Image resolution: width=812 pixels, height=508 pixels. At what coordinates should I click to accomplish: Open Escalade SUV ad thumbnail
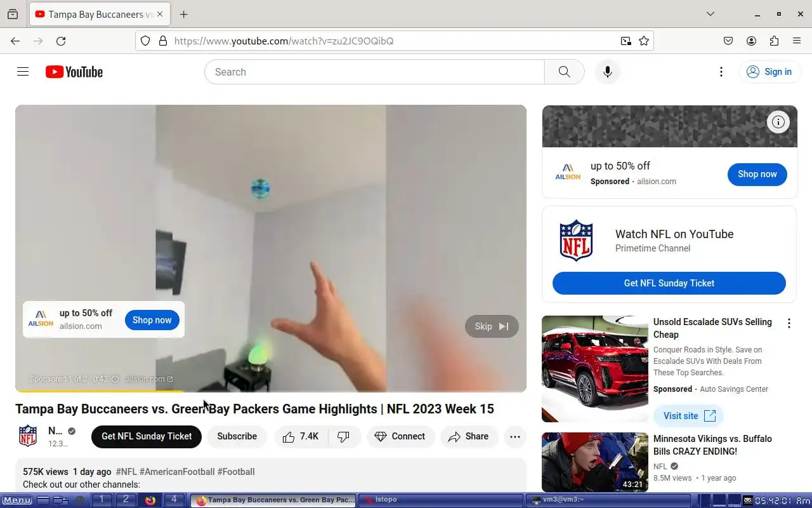[x=595, y=369]
